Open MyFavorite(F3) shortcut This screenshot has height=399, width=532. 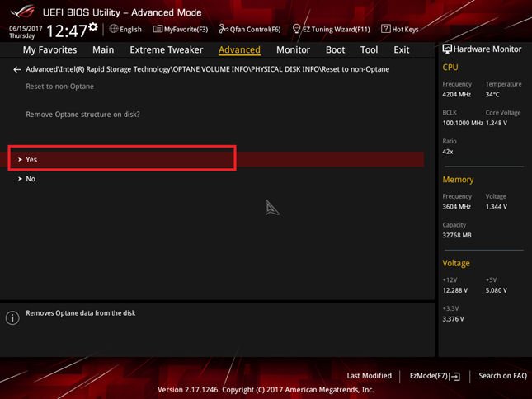point(181,29)
